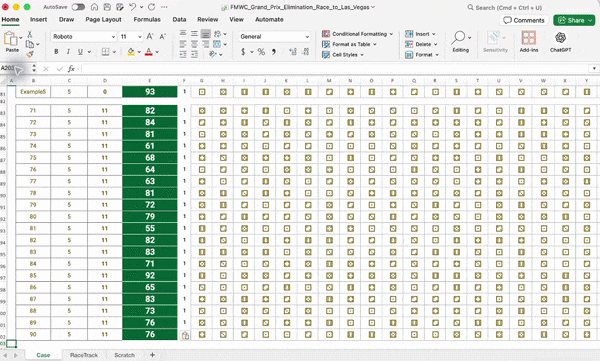Click the currency dollar sign icon
Screen dimensions: 600x361
click(x=243, y=52)
